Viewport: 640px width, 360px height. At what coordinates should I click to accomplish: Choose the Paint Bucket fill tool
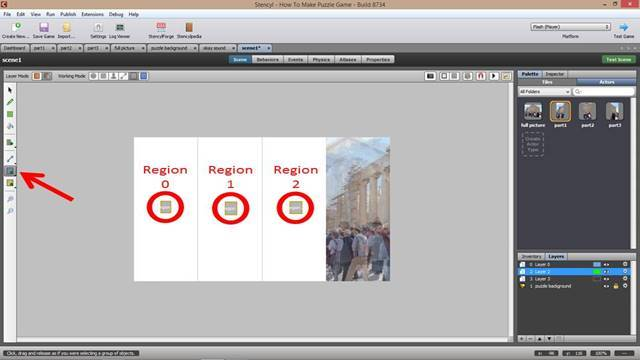[10, 126]
